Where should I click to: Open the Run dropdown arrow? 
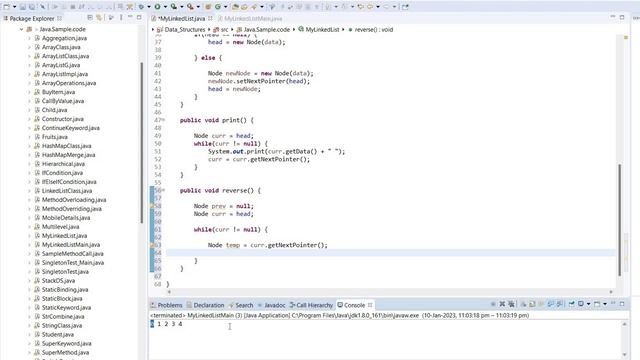(x=165, y=7)
